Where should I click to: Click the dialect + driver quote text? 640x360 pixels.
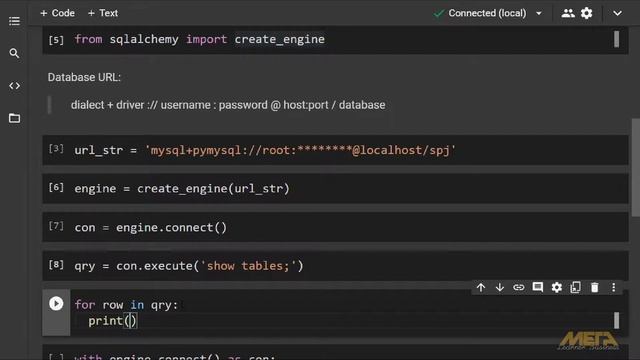coord(228,105)
